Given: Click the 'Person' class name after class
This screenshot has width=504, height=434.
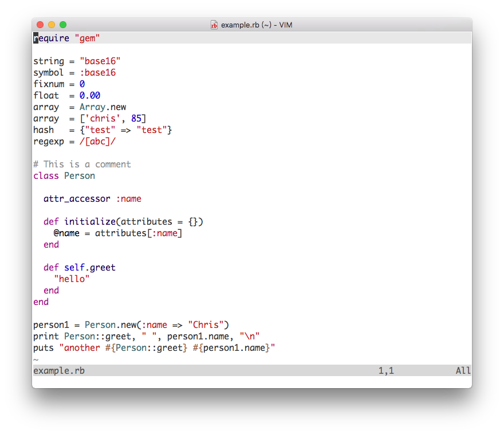Looking at the screenshot, I should coord(80,176).
